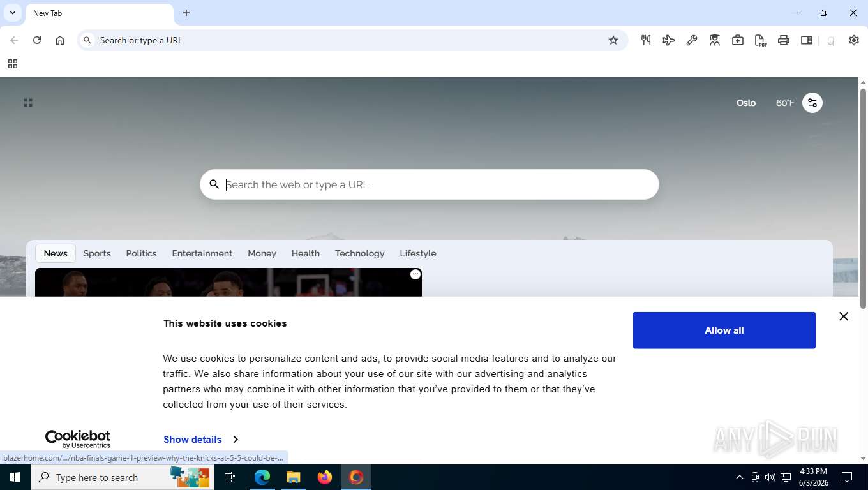Click the 60°F temperature reading
The height and width of the screenshot is (490, 868).
(785, 103)
